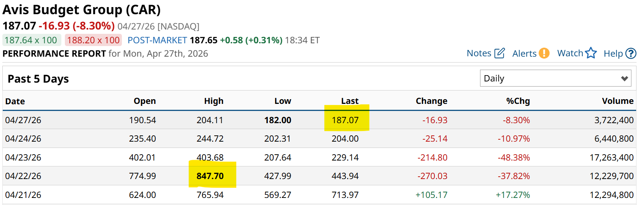Click the Watch link text
The image size is (644, 205).
[x=570, y=53]
